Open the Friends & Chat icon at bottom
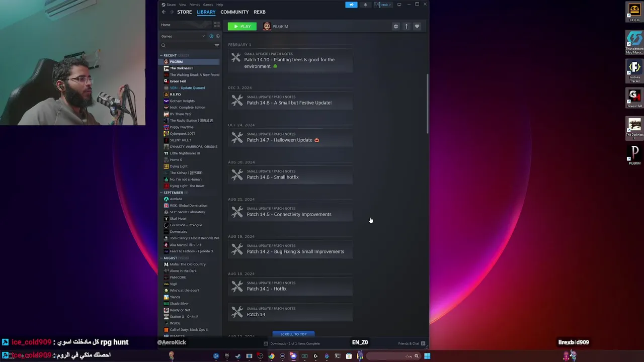Screen dimensions: 644x362 point(423,343)
